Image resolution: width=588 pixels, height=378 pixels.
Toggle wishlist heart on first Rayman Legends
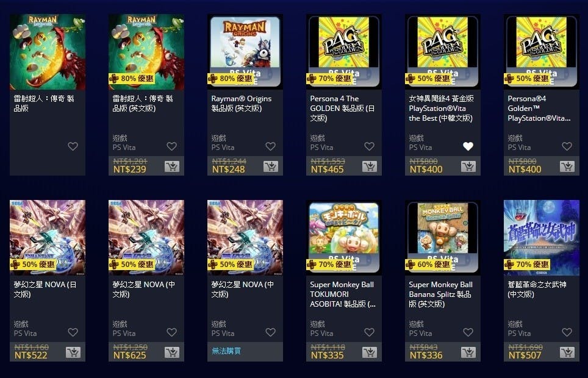coord(73,146)
